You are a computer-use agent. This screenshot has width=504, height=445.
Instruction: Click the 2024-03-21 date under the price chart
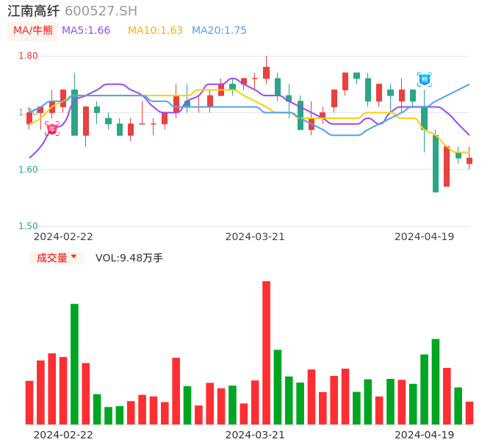click(x=255, y=236)
